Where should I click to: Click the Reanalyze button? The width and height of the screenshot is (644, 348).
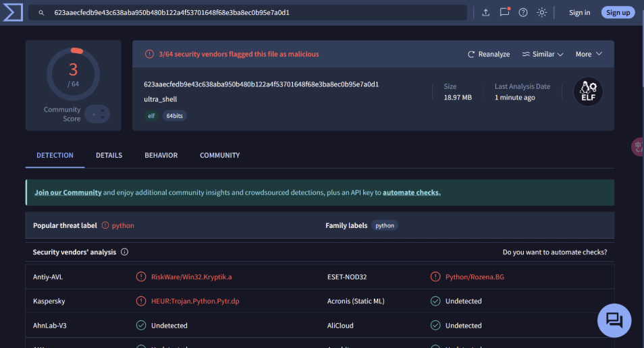pos(489,54)
